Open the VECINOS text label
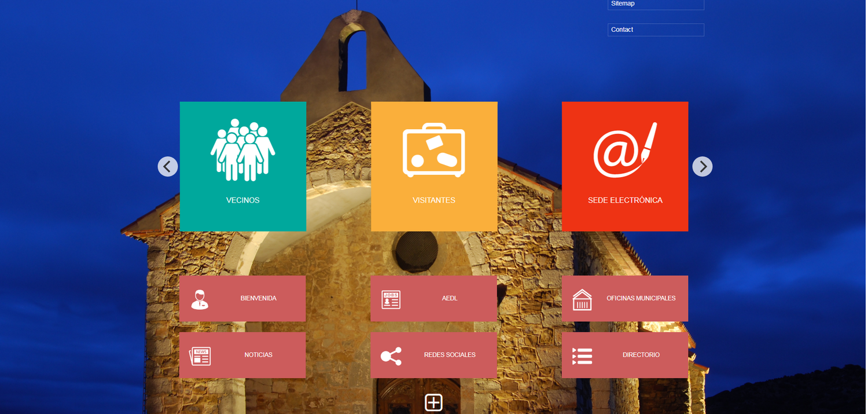 click(242, 200)
